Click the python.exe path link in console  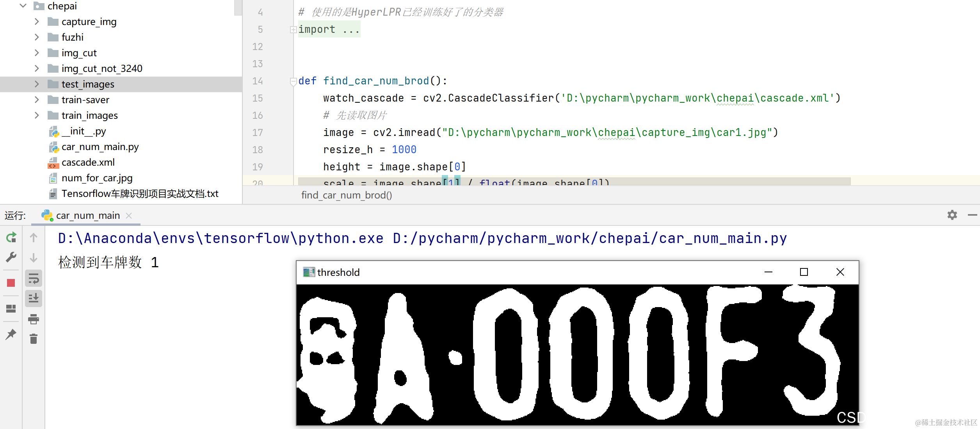coord(221,238)
